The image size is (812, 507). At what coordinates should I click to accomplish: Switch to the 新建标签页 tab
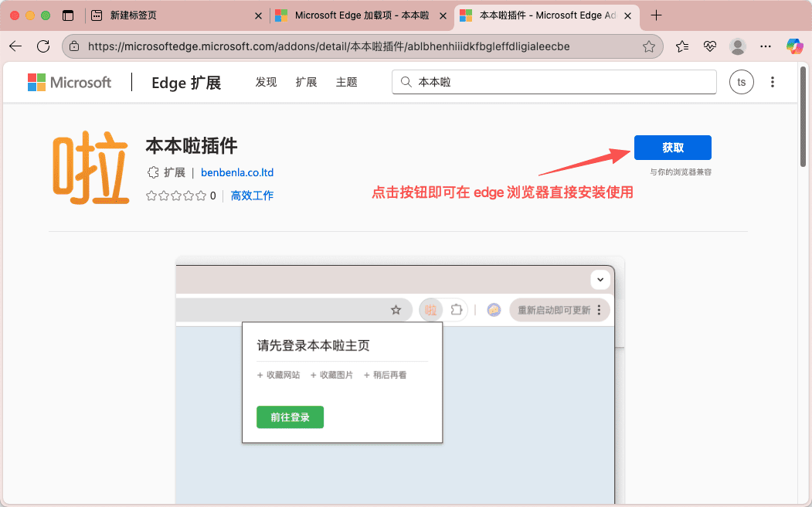click(x=174, y=15)
